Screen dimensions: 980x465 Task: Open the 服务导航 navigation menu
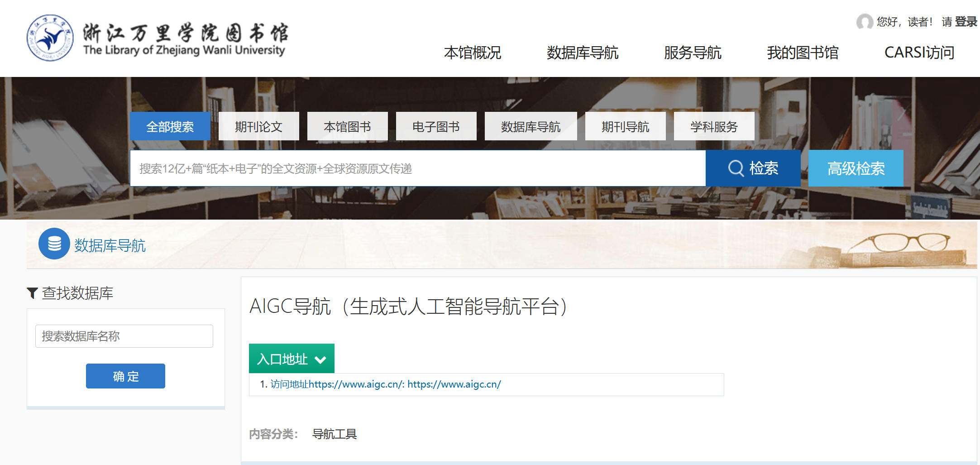[692, 53]
